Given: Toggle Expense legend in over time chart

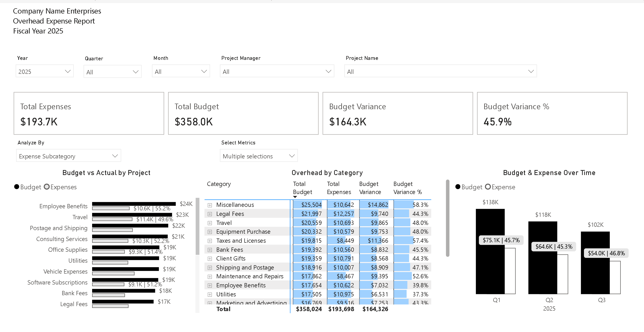Looking at the screenshot, I should coord(488,187).
